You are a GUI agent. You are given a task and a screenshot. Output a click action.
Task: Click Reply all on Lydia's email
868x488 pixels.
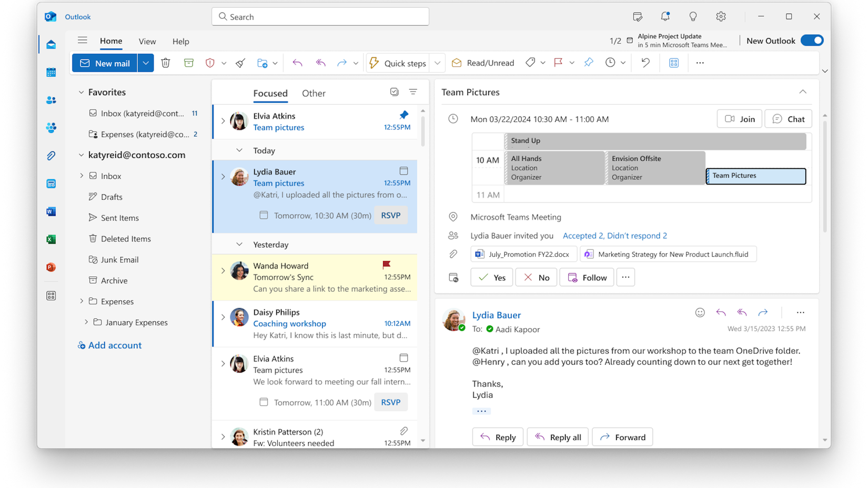557,436
